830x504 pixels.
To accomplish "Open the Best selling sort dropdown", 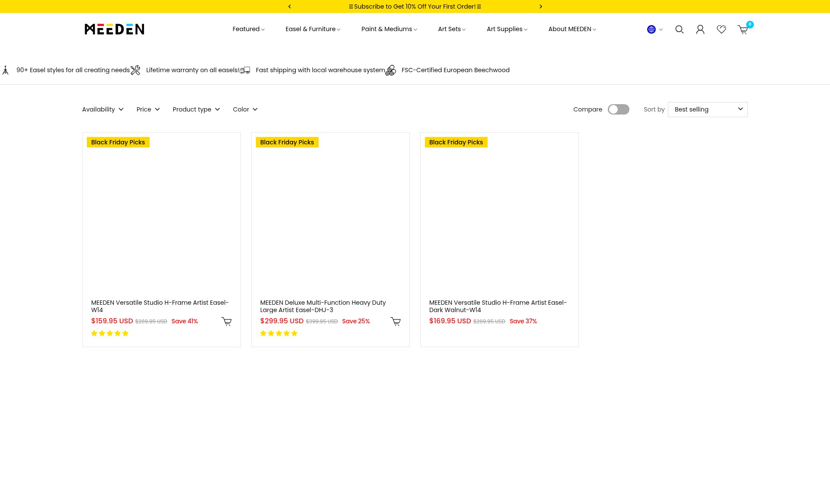I will [708, 109].
